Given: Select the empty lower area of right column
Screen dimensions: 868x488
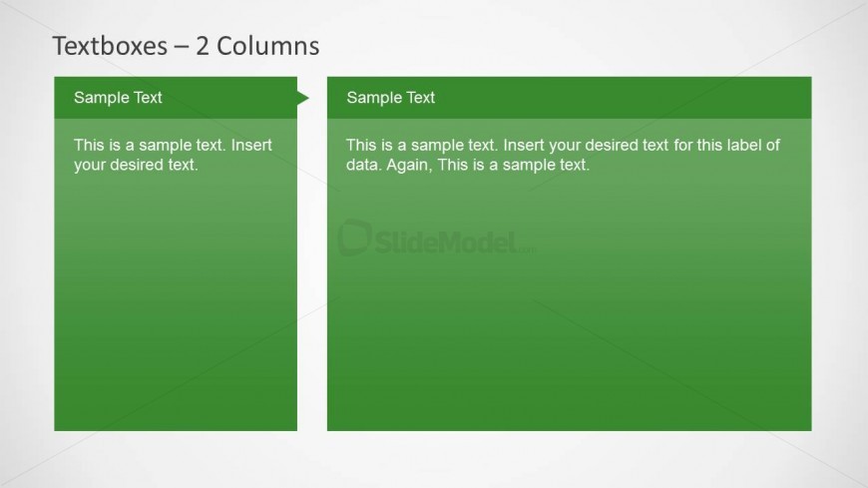Looking at the screenshot, I should click(x=569, y=339).
